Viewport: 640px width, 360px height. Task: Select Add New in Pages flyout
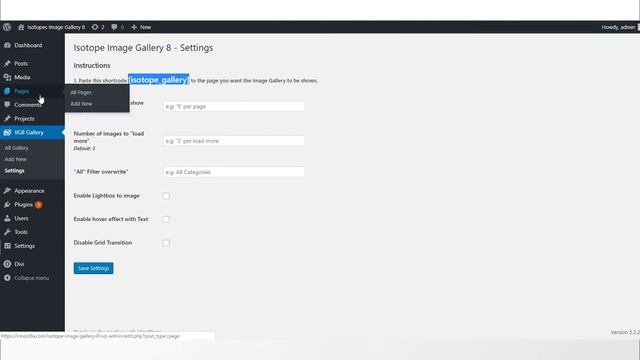click(81, 104)
